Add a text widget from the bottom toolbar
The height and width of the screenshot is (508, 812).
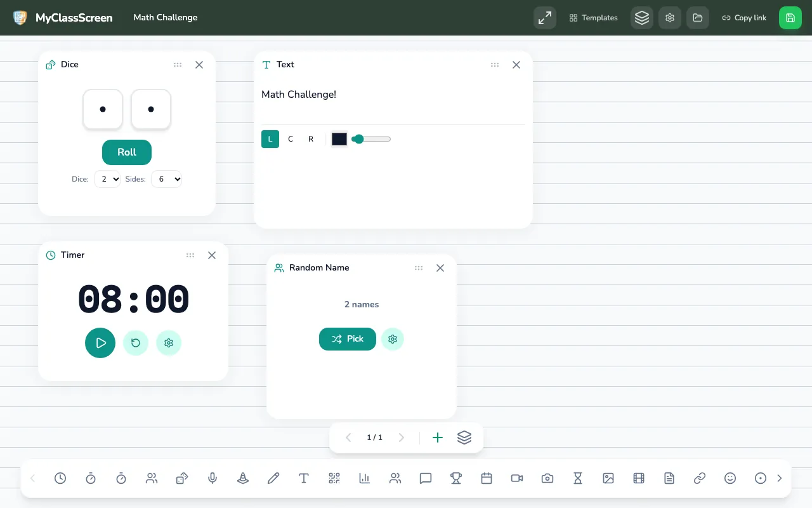coord(304,478)
